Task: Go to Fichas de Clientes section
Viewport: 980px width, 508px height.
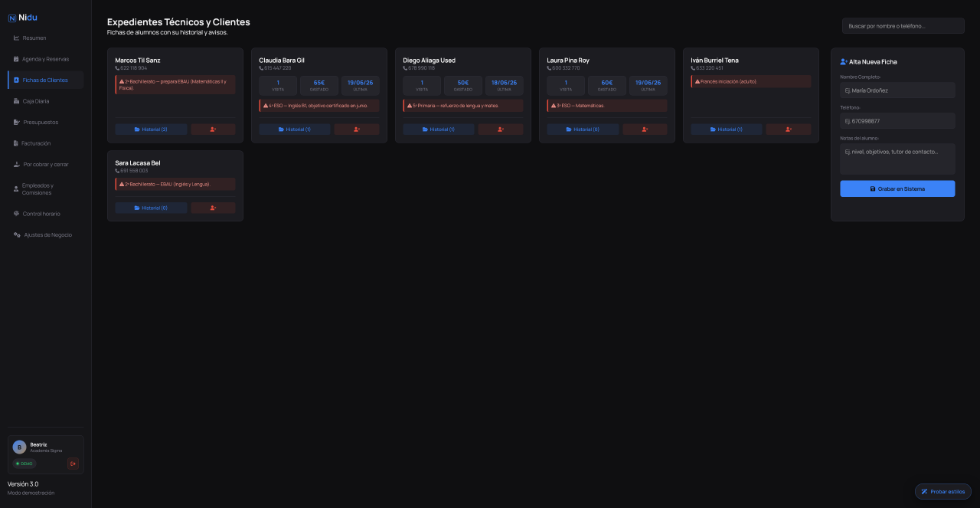Action: pyautogui.click(x=46, y=80)
